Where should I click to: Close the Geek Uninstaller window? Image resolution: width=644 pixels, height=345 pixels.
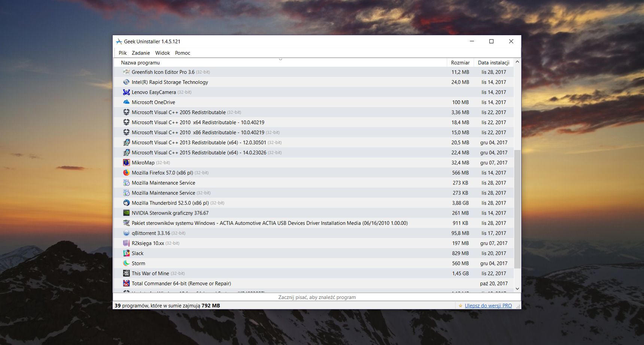511,41
